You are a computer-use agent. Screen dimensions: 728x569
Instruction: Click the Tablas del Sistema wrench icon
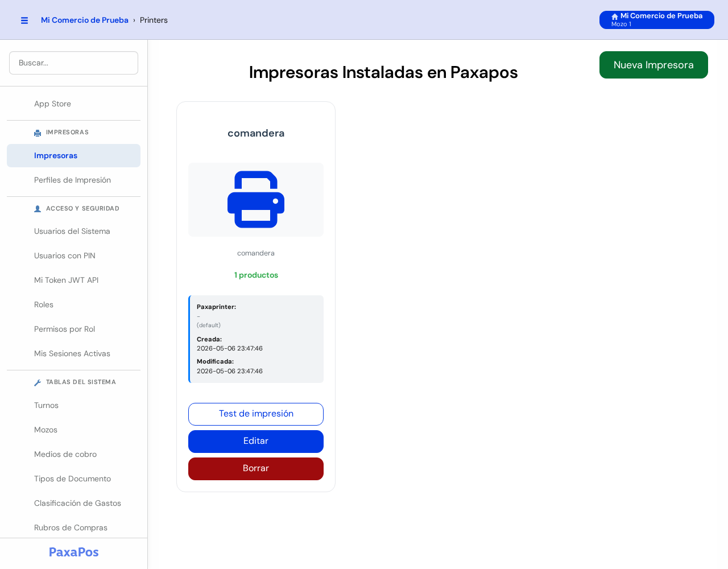click(x=38, y=382)
